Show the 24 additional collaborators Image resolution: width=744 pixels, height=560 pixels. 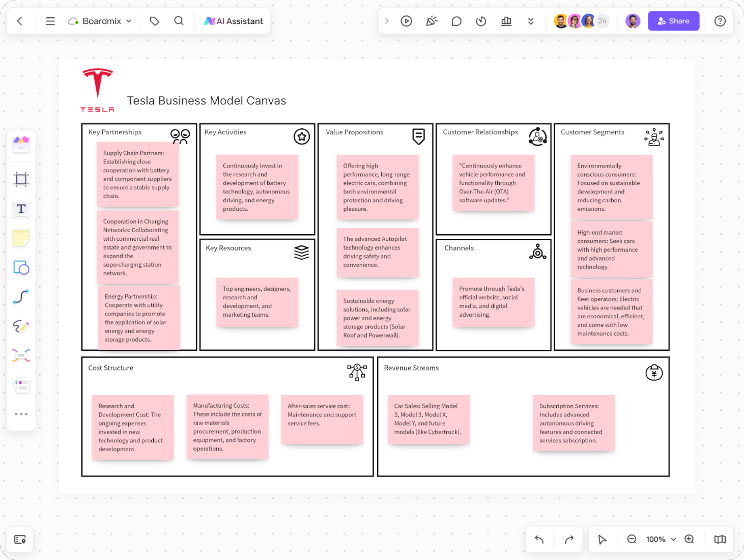[x=603, y=21]
